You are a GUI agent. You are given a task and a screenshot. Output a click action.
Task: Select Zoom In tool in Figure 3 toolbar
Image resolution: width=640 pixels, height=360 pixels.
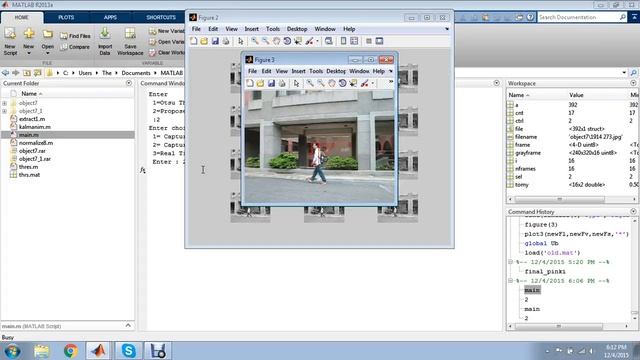point(310,83)
